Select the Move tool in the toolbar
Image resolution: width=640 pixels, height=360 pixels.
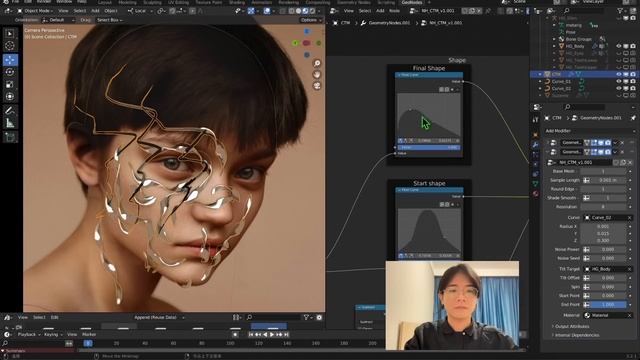tap(10, 60)
